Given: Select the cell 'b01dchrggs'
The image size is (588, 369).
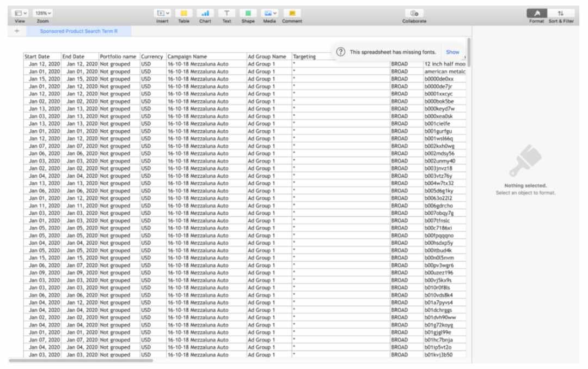Looking at the screenshot, I should pyautogui.click(x=445, y=310).
